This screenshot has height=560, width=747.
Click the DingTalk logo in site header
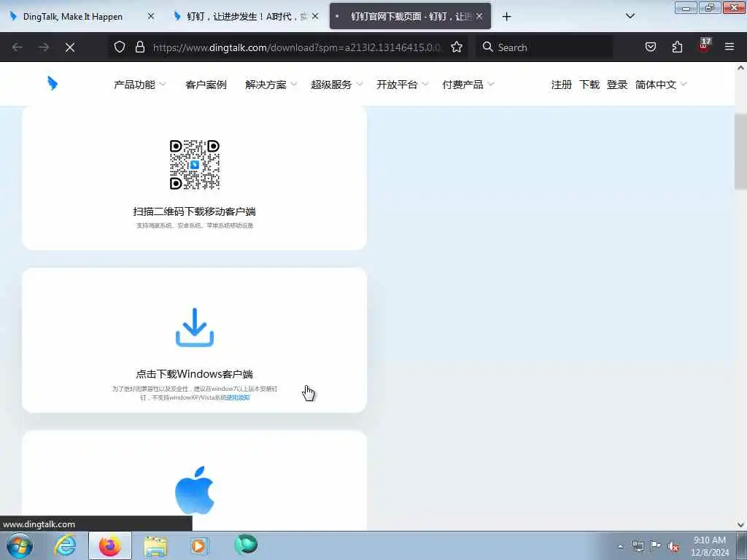(x=53, y=83)
